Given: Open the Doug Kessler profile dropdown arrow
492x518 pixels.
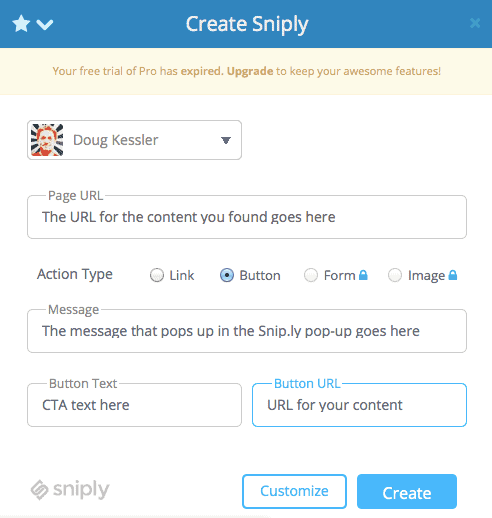Looking at the screenshot, I should (226, 140).
